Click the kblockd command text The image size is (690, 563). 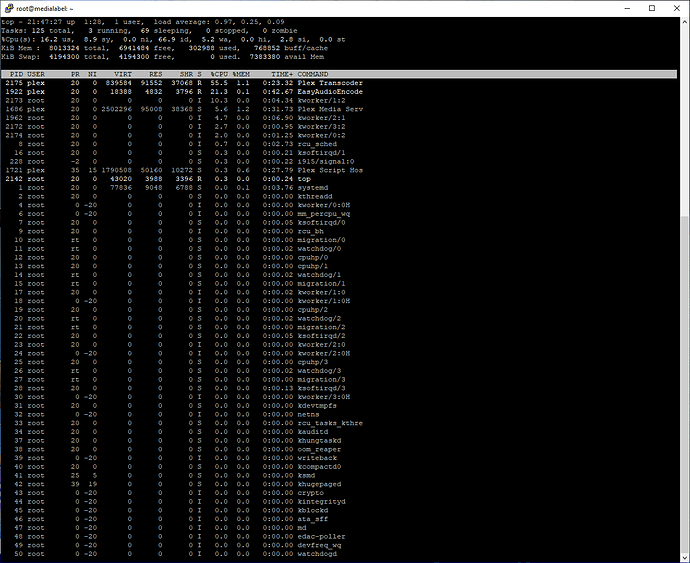pos(312,511)
